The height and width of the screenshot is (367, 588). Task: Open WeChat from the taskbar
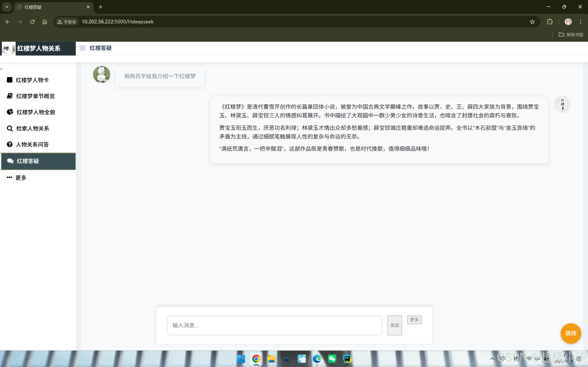[332, 359]
